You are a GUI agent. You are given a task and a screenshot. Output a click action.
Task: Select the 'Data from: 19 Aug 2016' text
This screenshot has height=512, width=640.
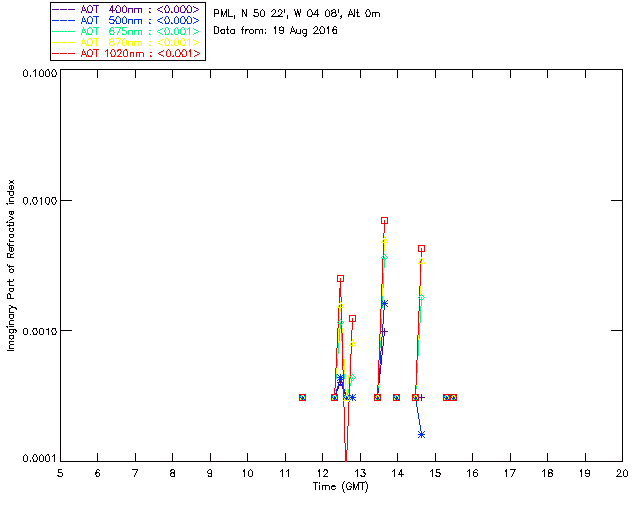point(276,31)
